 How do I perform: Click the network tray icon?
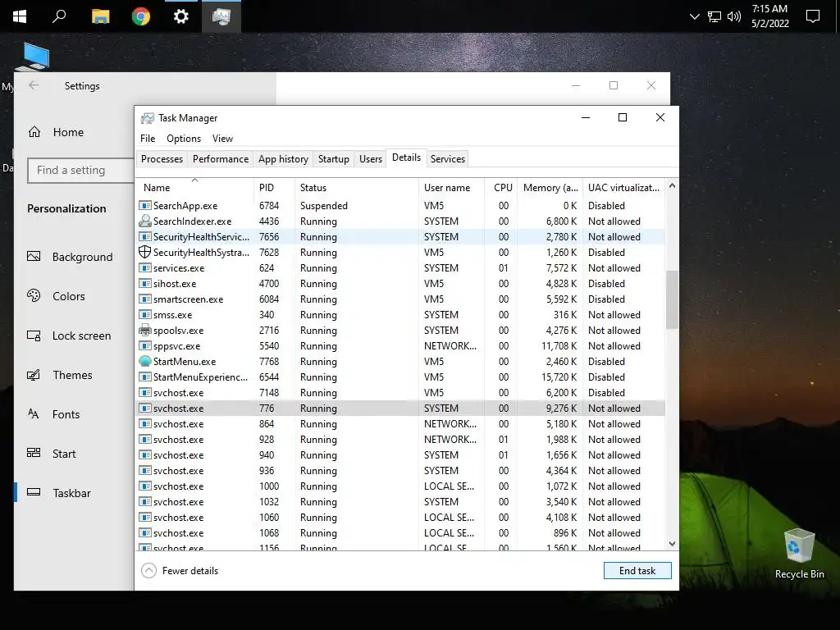point(714,16)
